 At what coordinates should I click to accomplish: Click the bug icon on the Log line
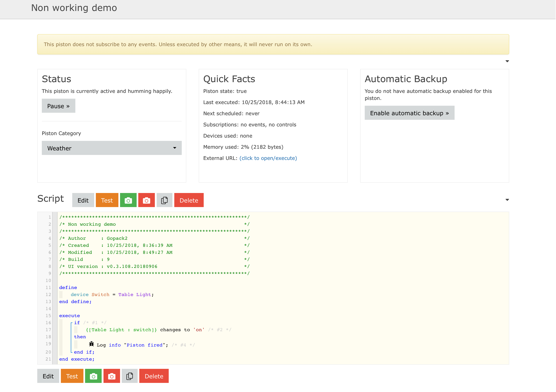[91, 344]
